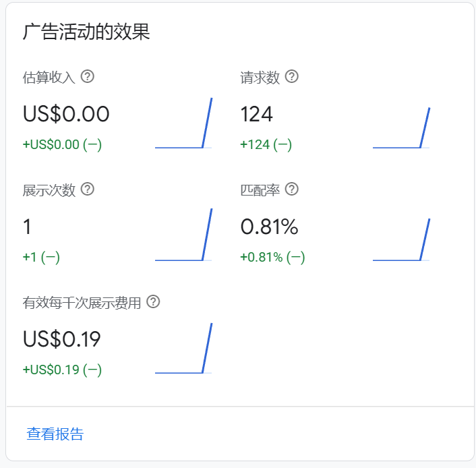476x468 pixels.
Task: Open the 查看报告 link
Action: [55, 434]
